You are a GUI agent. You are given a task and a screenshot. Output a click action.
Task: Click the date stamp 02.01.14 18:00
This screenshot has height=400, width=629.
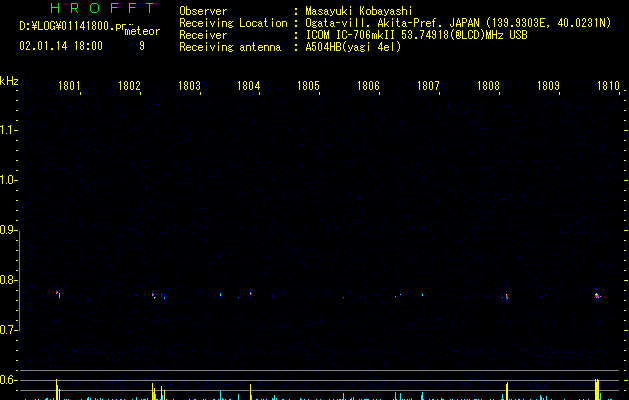pos(61,46)
